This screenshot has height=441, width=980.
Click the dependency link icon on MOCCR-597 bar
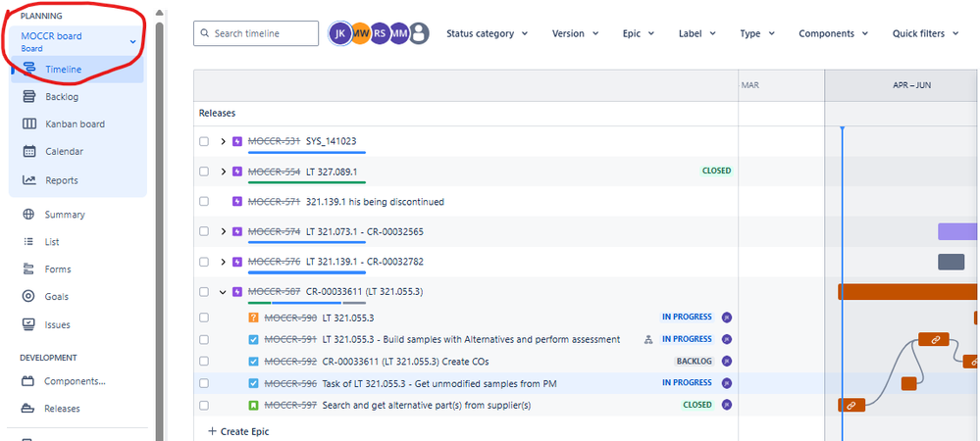(x=851, y=405)
